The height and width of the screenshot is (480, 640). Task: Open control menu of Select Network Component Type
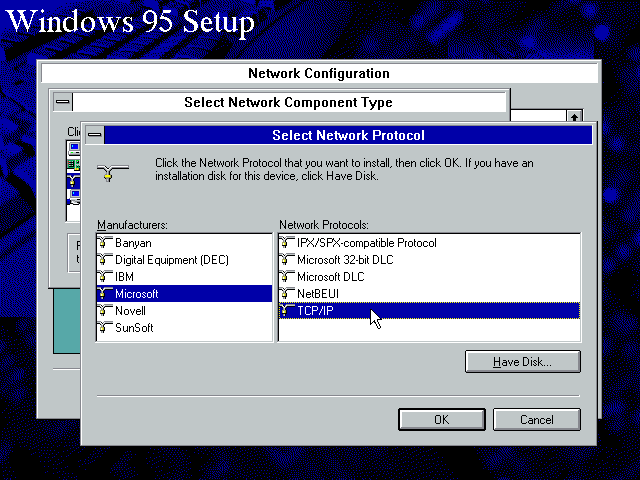point(62,102)
